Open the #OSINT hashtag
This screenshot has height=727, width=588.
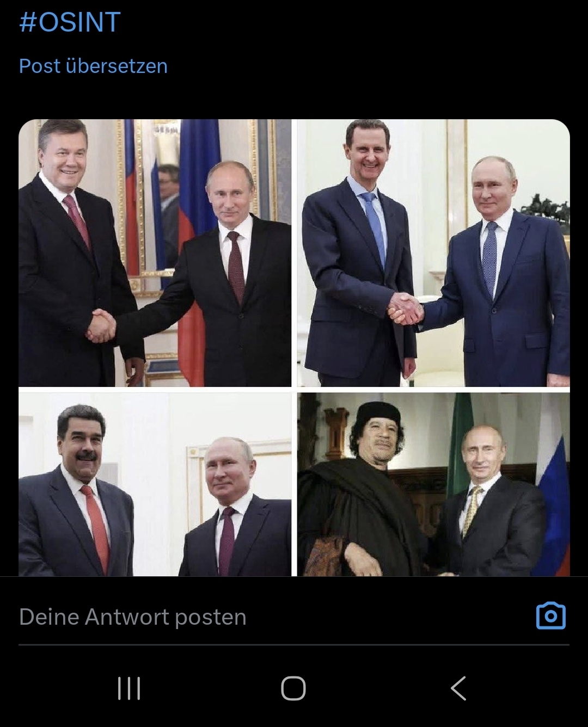pos(70,22)
